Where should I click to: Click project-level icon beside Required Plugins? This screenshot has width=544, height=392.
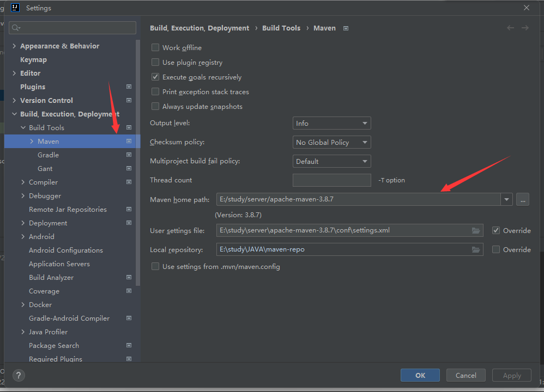pos(129,359)
